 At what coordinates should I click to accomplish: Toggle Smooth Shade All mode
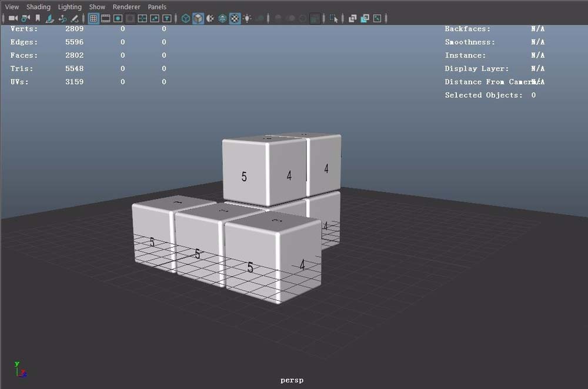pyautogui.click(x=198, y=18)
